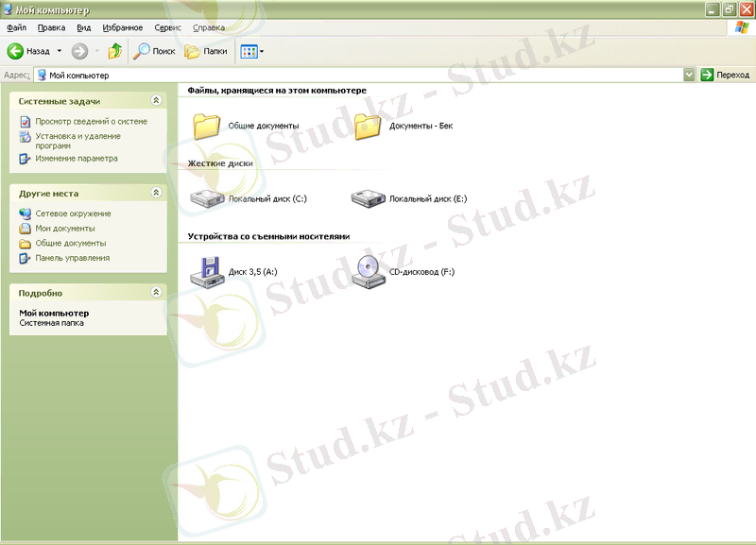
Task: Go up one folder level icon
Action: coord(115,51)
